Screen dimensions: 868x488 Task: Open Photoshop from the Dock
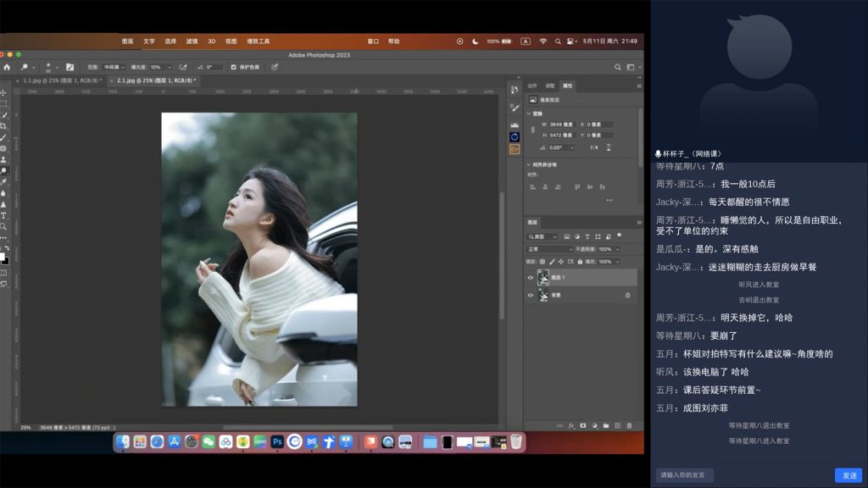[x=277, y=441]
